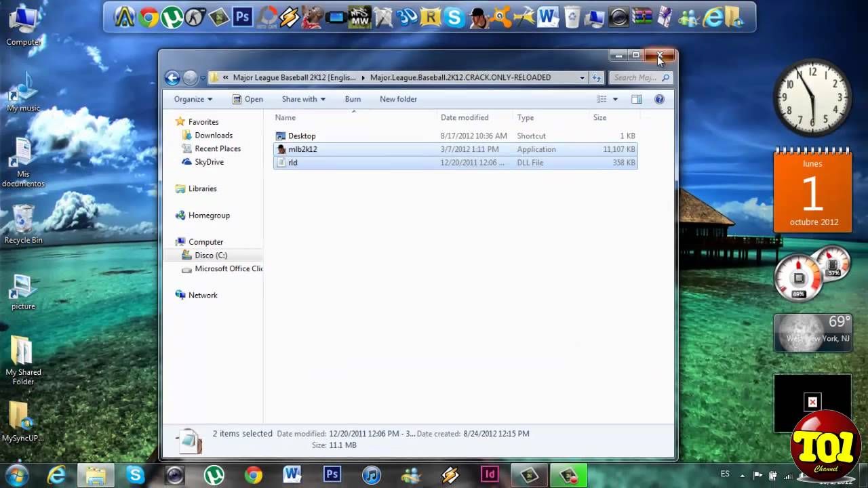This screenshot has width=868, height=488.
Task: Launch Photoshop from the top dock
Action: pos(242,17)
